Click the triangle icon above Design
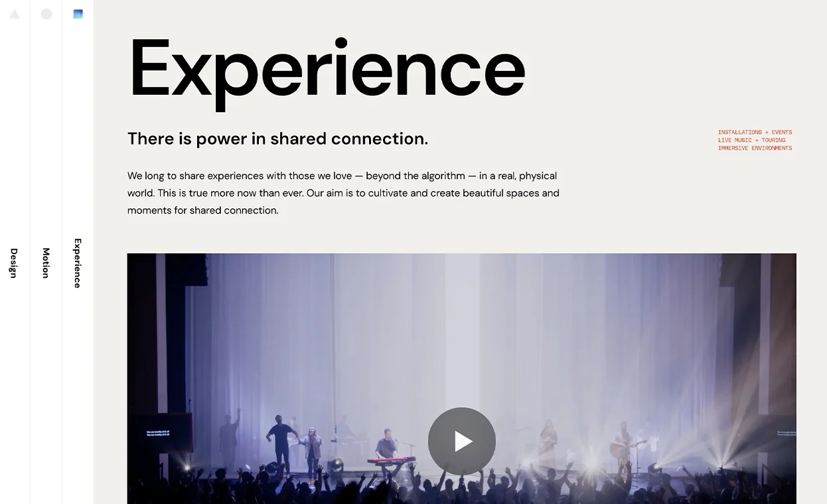The width and height of the screenshot is (827, 504). [15, 14]
